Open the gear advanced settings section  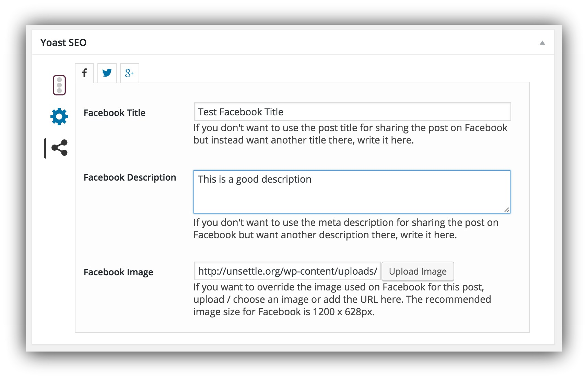pos(59,116)
